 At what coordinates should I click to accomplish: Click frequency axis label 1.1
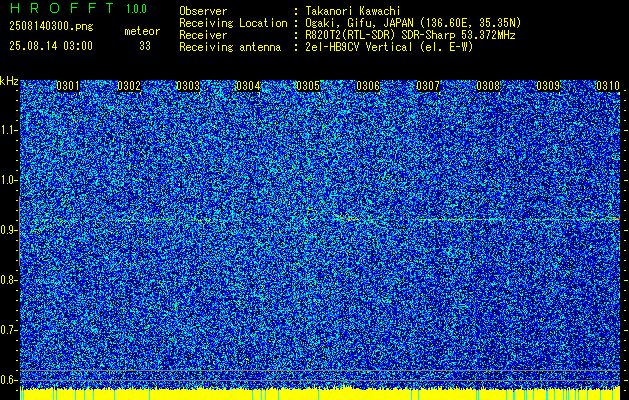[8, 130]
